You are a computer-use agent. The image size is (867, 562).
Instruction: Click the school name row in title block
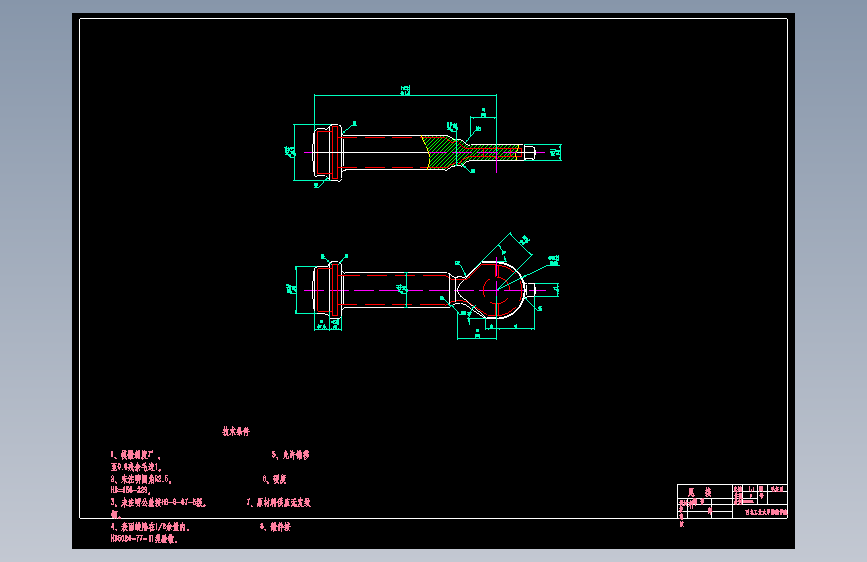coord(760,512)
